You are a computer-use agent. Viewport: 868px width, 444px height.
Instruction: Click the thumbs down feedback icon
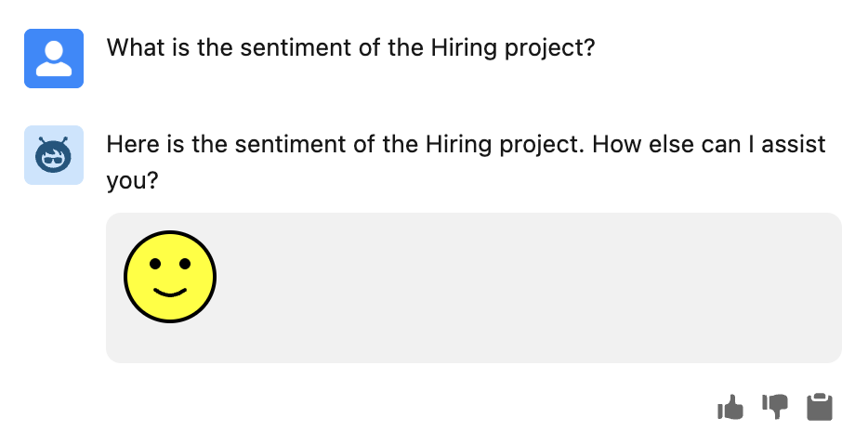click(775, 406)
